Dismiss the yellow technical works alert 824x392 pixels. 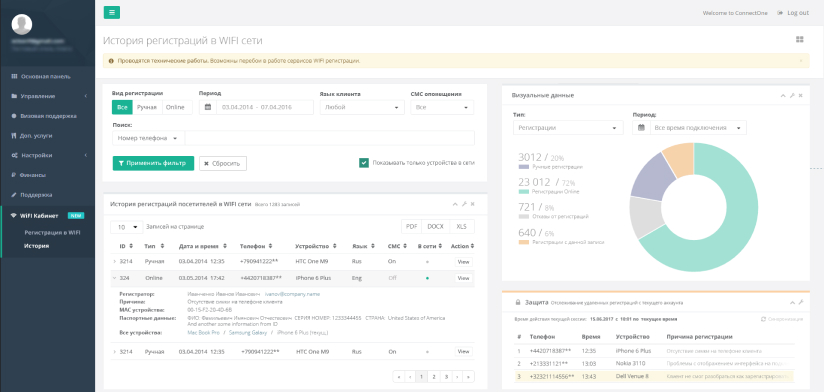click(801, 61)
